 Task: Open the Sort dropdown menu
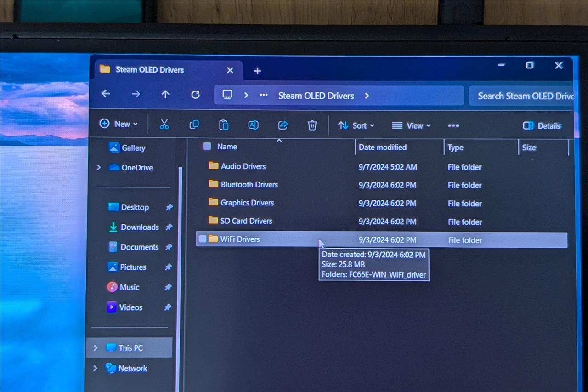click(x=356, y=125)
